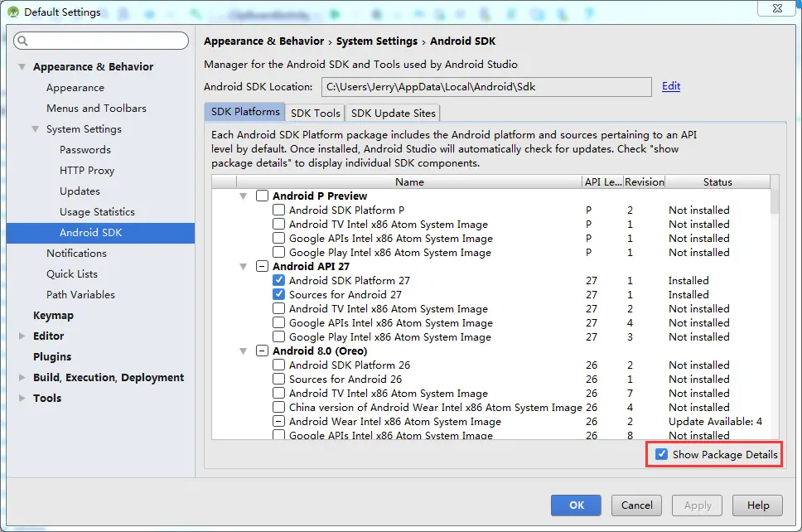Check the Android P Preview group checkbox
This screenshot has height=532, width=802.
click(262, 196)
